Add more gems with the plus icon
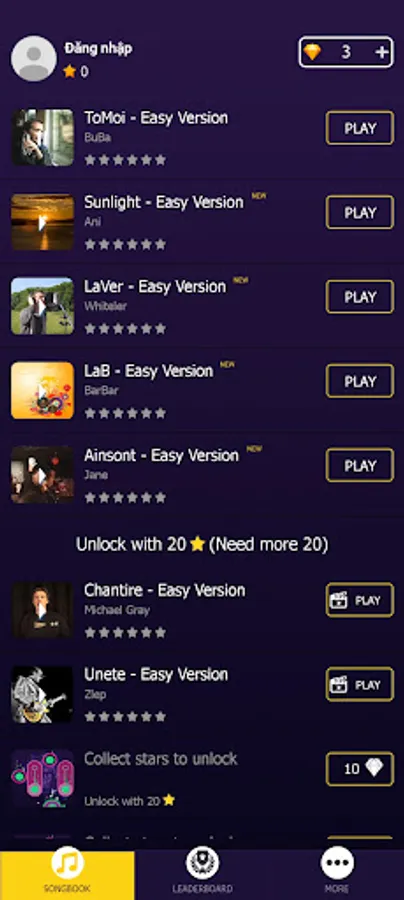The height and width of the screenshot is (900, 404). coord(382,53)
